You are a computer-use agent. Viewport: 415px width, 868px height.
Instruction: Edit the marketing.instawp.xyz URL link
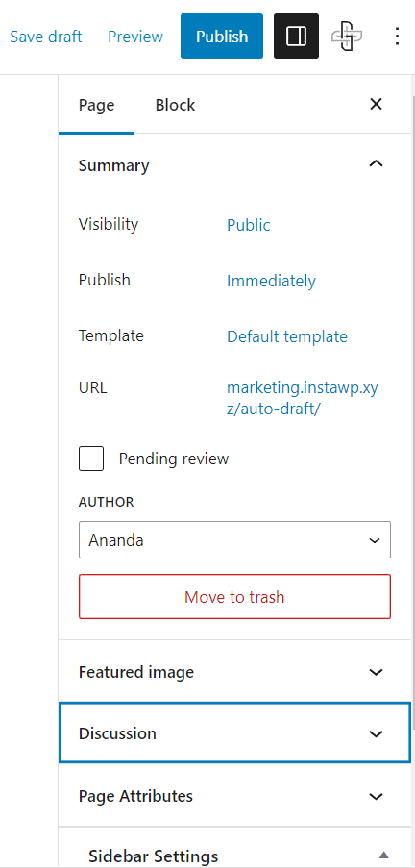pos(303,399)
